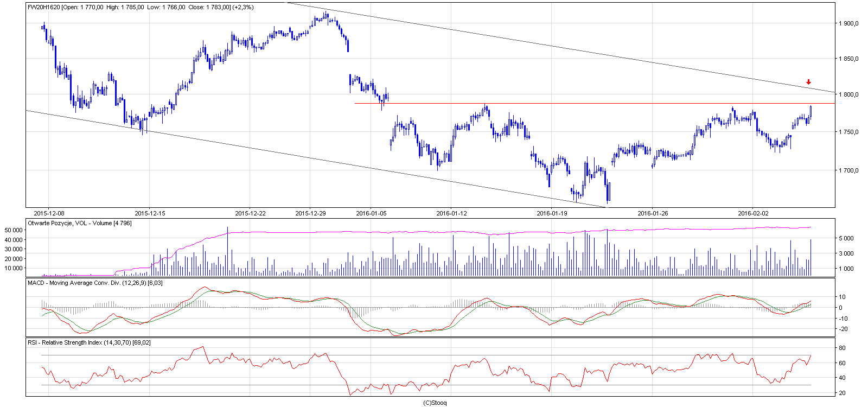Select the 2016-02-02 date label
The width and height of the screenshot is (868, 407).
pyautogui.click(x=753, y=213)
